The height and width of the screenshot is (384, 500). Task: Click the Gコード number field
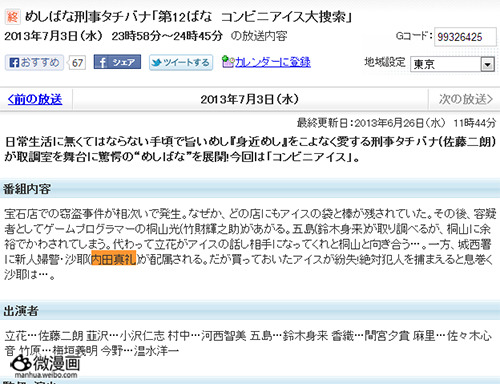[x=465, y=37]
